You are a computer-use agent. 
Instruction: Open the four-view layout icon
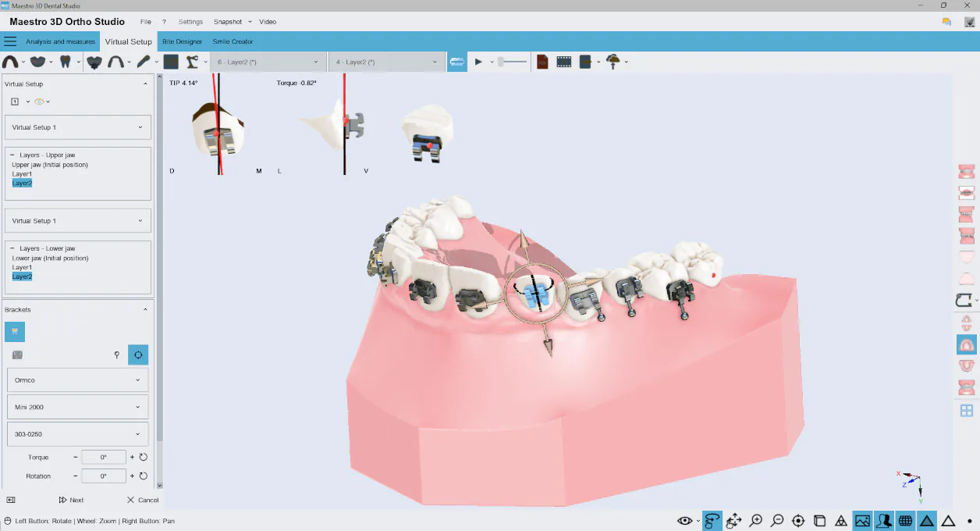[967, 410]
